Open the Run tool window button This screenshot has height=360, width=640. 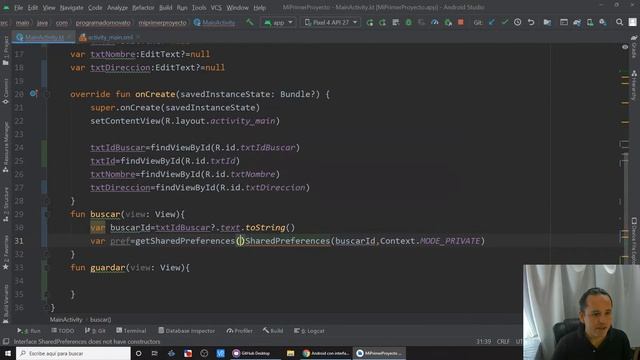(x=29, y=331)
